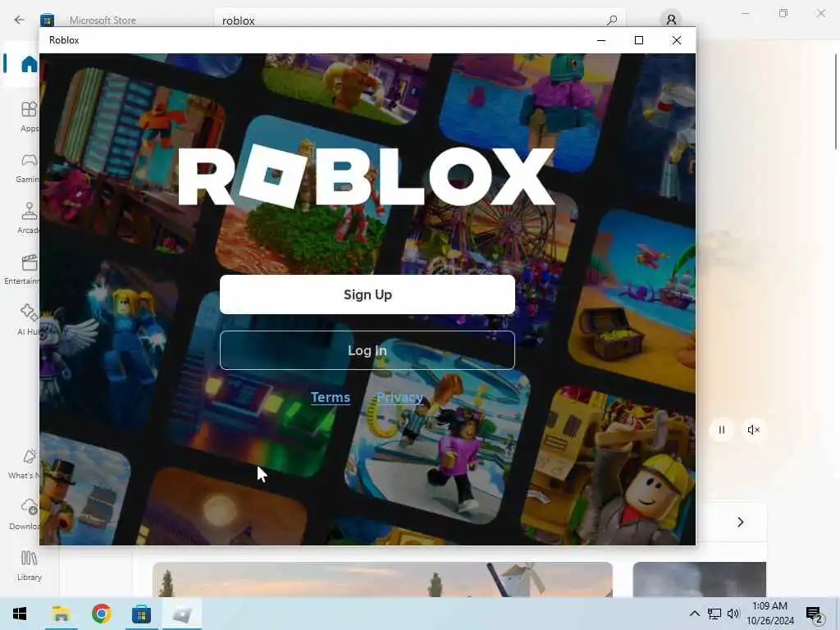840x630 pixels.
Task: Click the Sign Up button in Roblox
Action: pos(367,294)
